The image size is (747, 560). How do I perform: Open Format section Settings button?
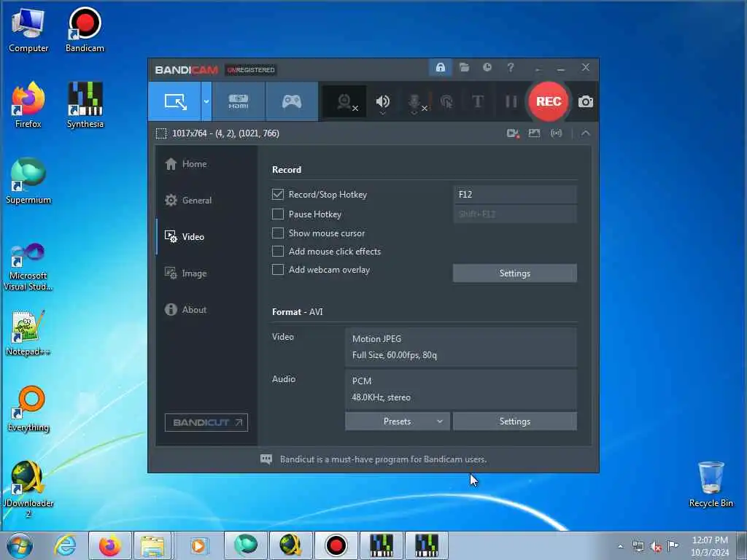(x=514, y=421)
